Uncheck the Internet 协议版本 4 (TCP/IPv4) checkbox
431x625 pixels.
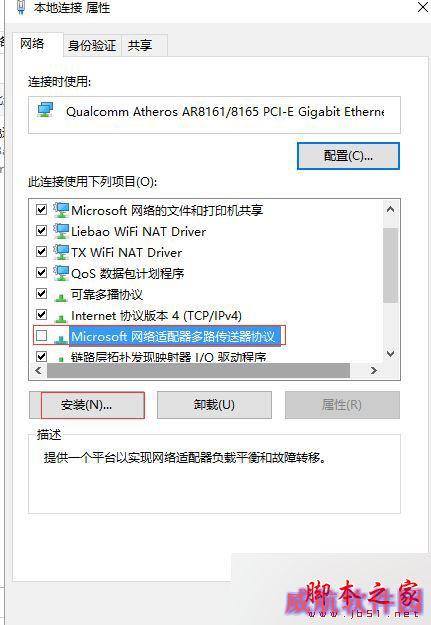[x=41, y=314]
